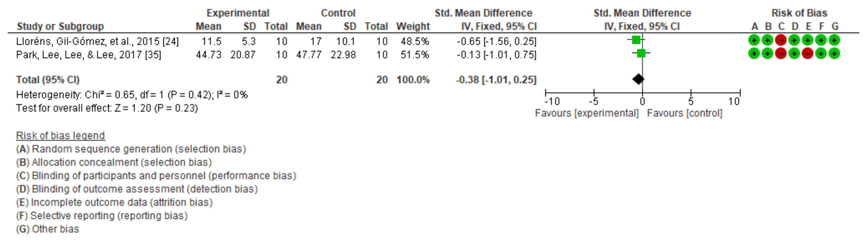
Task: Click the green square for Lloréns study
Action: point(636,40)
